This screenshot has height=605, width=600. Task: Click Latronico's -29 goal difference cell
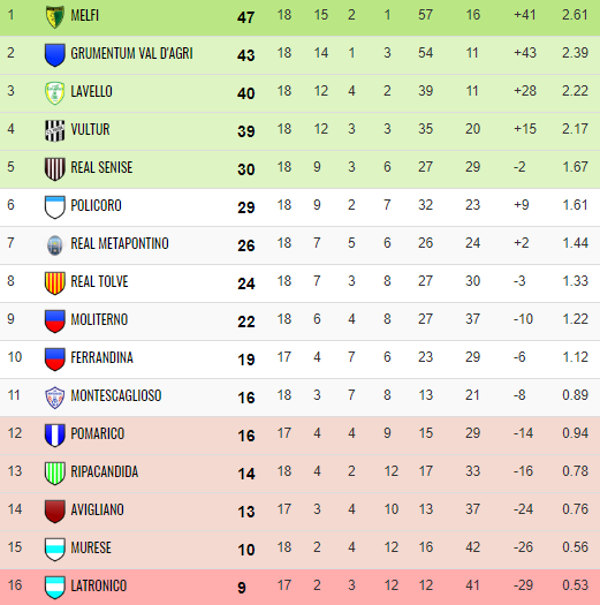click(523, 585)
